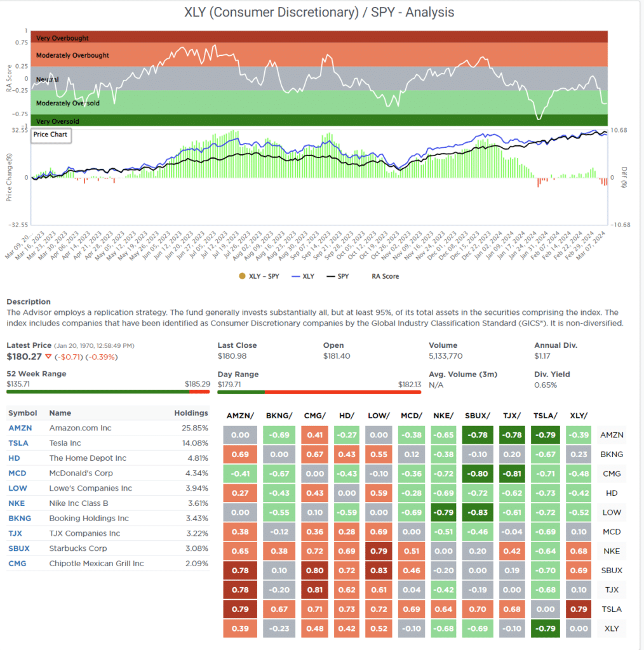
Task: Click the Volume value 5,133,770
Action: coord(445,356)
